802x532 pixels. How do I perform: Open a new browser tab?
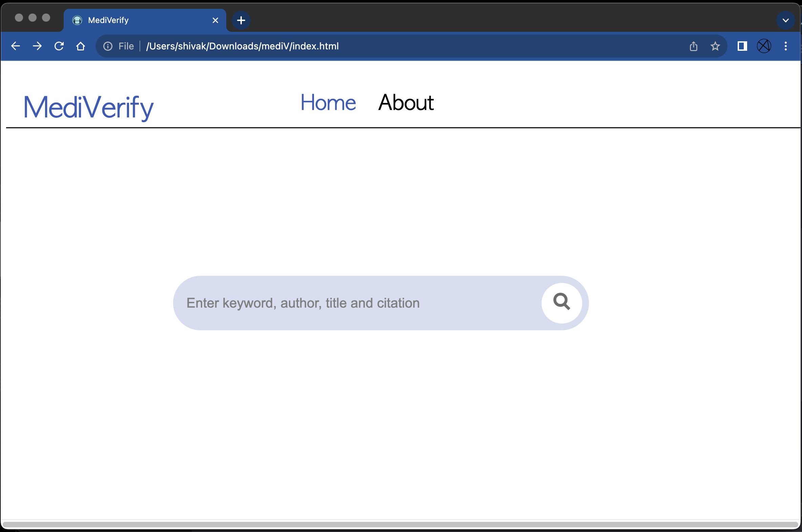click(x=241, y=20)
